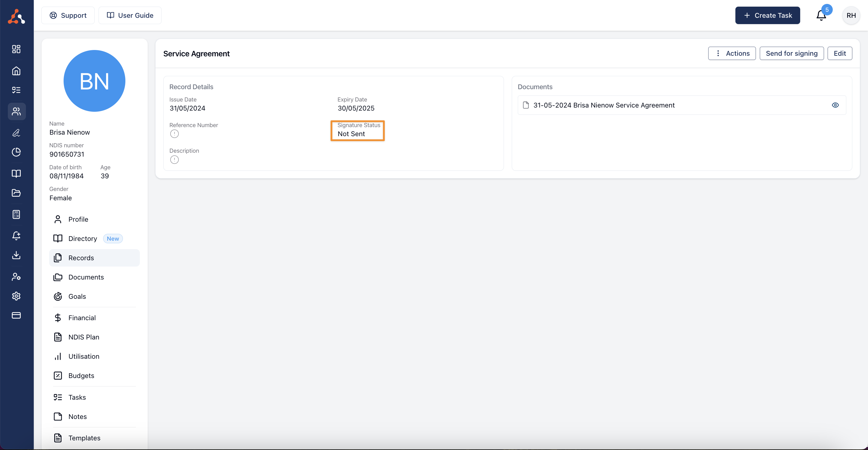Click the Expiry Date 30/05/2025
868x450 pixels.
click(x=356, y=108)
